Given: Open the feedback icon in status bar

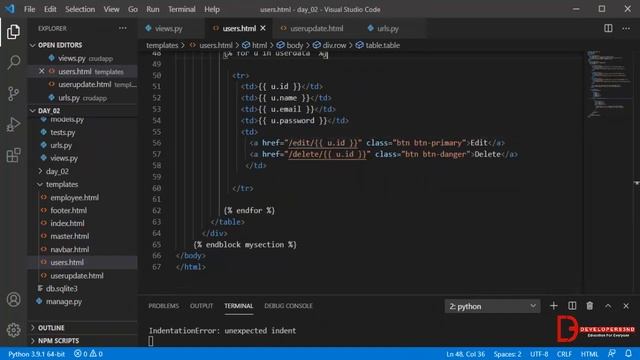Looking at the screenshot, I should click(x=611, y=353).
